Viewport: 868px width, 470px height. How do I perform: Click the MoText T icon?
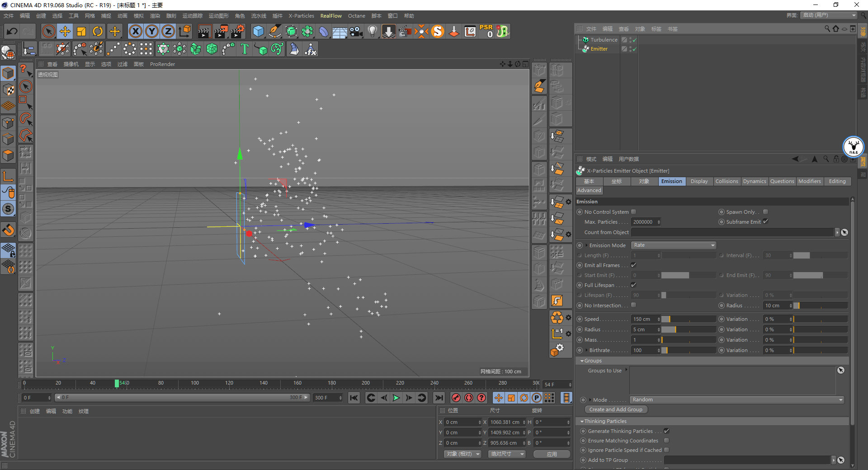coord(245,49)
